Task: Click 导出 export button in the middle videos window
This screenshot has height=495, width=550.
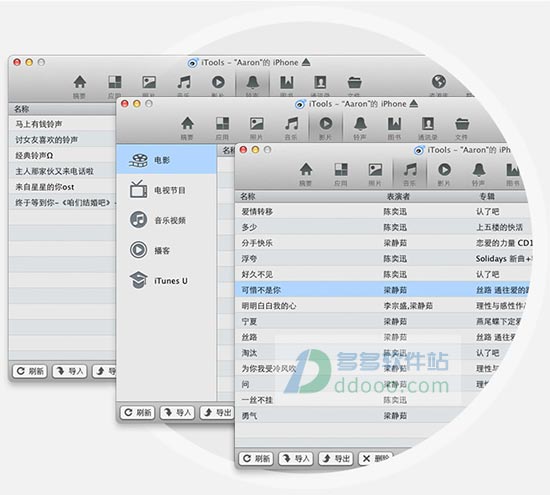Action: click(x=217, y=413)
